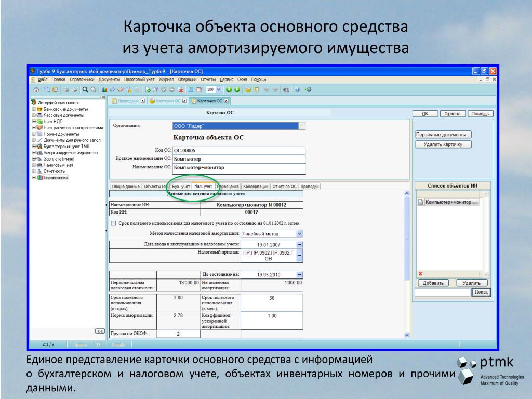Click the Справочники books icon
The width and height of the screenshot is (532, 399).
tap(39, 178)
